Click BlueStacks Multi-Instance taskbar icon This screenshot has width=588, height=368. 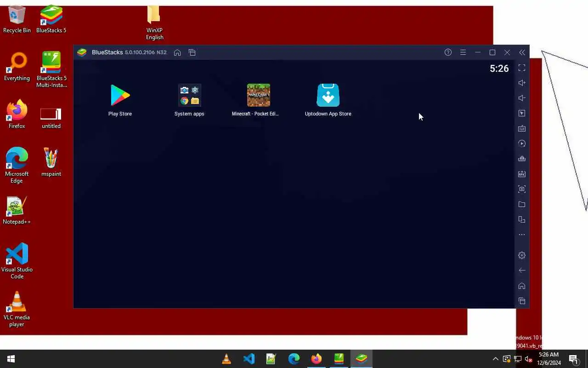click(x=339, y=359)
